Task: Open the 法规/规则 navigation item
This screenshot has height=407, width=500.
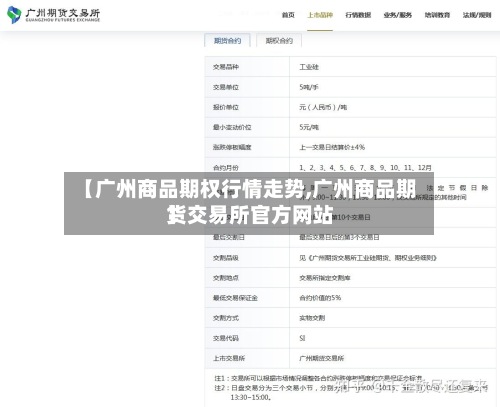Action: coord(477,15)
